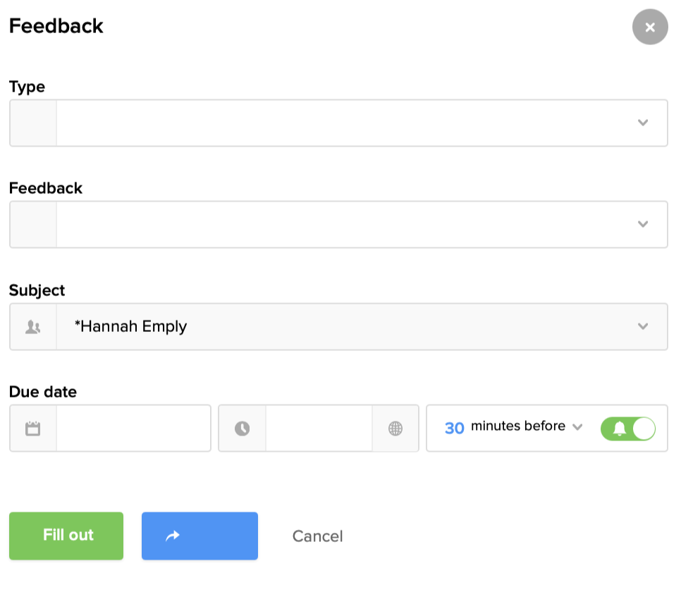Click the empty icon box in Type field
This screenshot has height=616, width=681.
[32, 123]
